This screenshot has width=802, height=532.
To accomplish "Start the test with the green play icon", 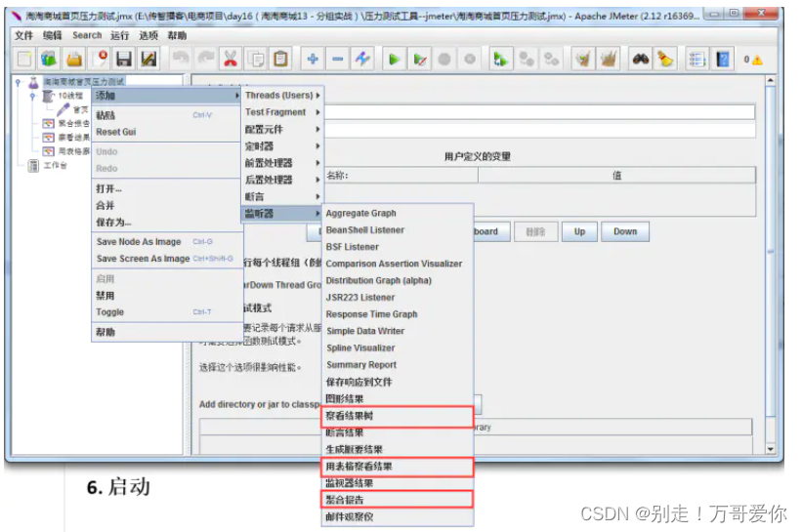I will (x=395, y=60).
